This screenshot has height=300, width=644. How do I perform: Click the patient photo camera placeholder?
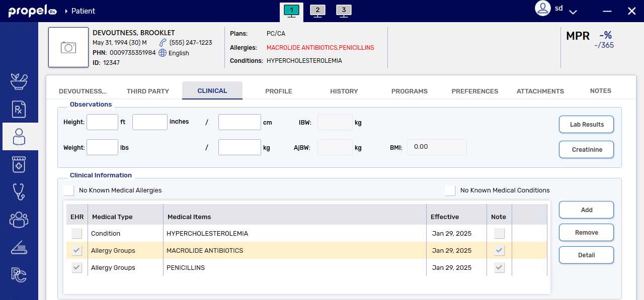click(68, 47)
